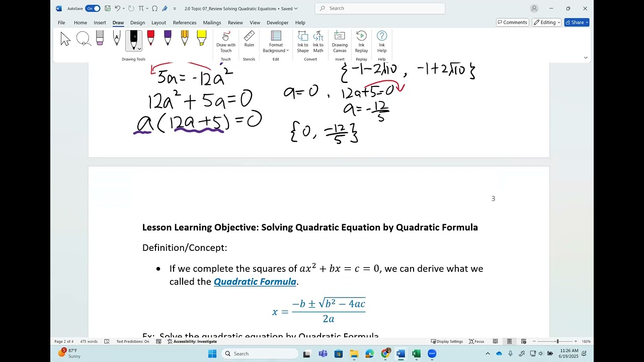644x362 pixels.
Task: Choose the orange pencil tool
Action: (185, 39)
